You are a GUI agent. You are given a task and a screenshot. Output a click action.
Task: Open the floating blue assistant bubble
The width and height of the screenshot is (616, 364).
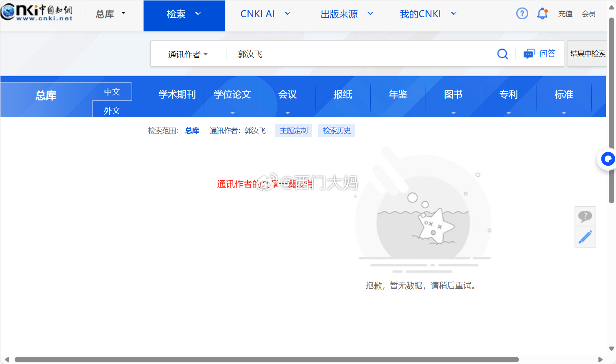(607, 159)
